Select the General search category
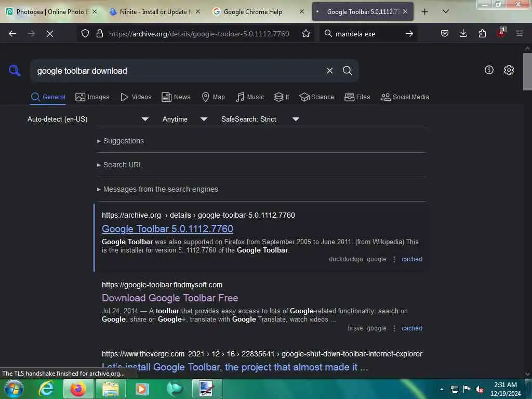 point(48,97)
